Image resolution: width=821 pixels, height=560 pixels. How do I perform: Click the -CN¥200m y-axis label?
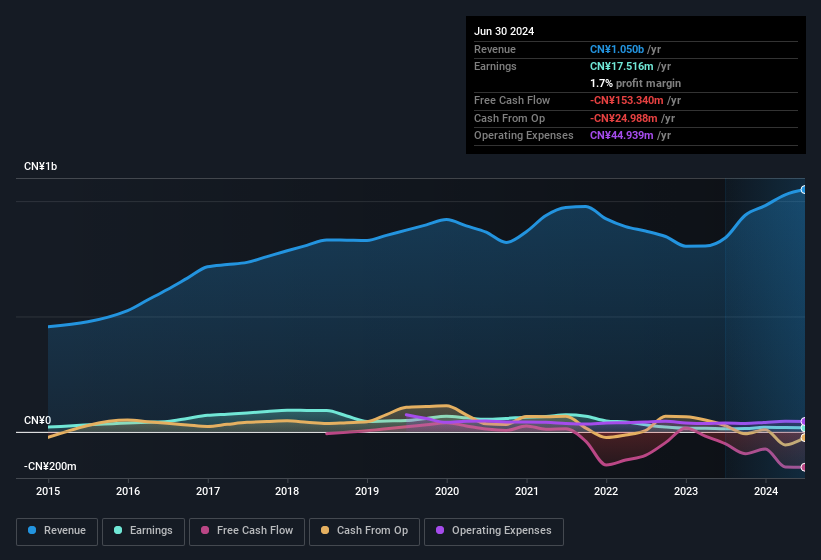(50, 466)
